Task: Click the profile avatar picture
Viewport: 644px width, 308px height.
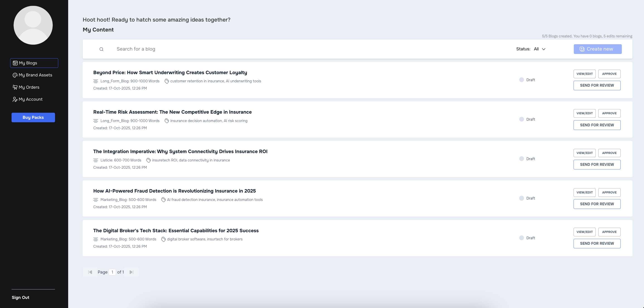Action: (x=33, y=25)
